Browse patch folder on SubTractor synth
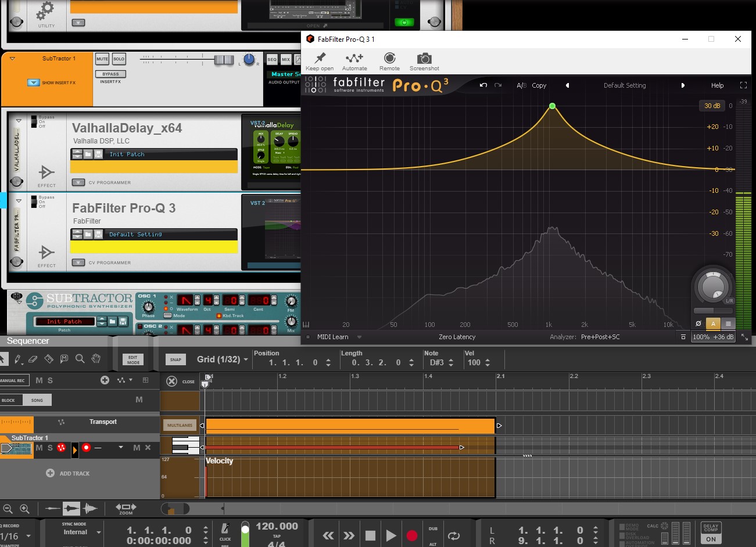Viewport: 756px width, 547px height. 112,321
